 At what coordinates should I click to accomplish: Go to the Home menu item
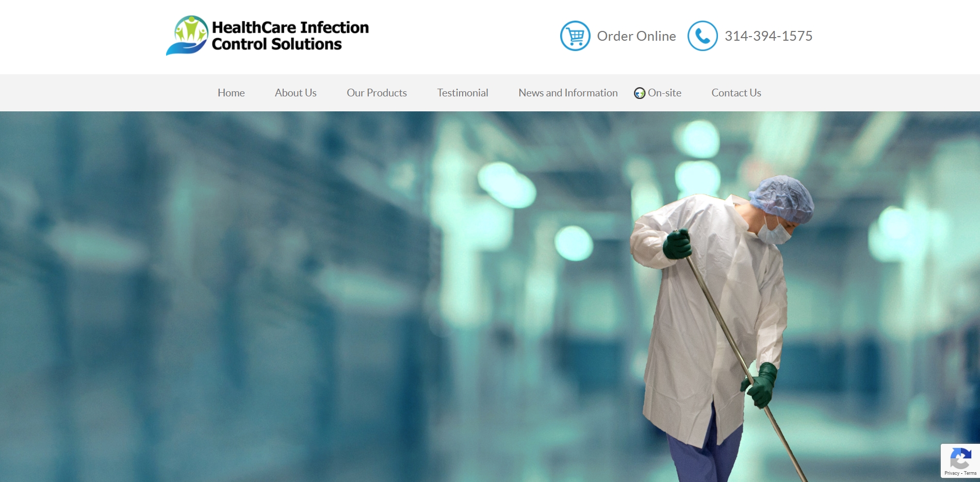pos(231,93)
